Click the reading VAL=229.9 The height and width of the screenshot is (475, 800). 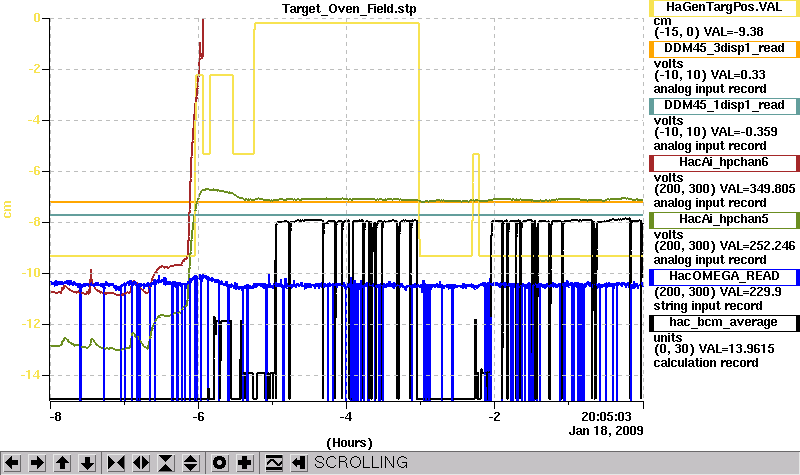pos(753,292)
